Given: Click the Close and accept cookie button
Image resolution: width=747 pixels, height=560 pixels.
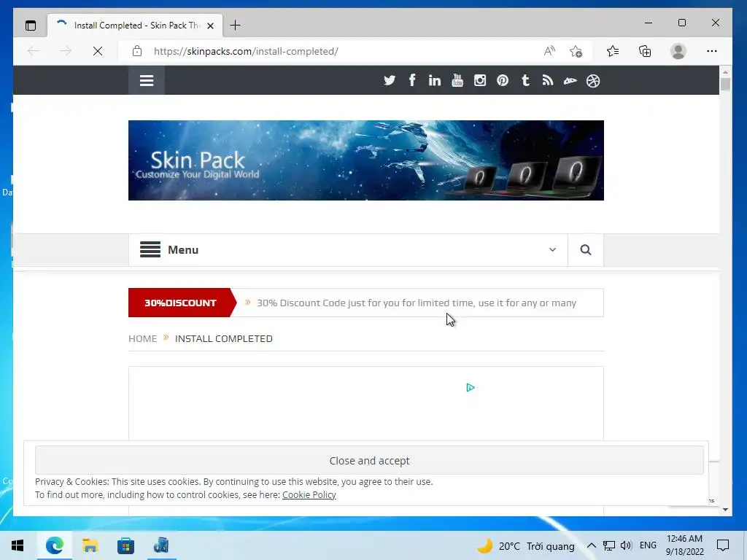Looking at the screenshot, I should click(x=369, y=461).
